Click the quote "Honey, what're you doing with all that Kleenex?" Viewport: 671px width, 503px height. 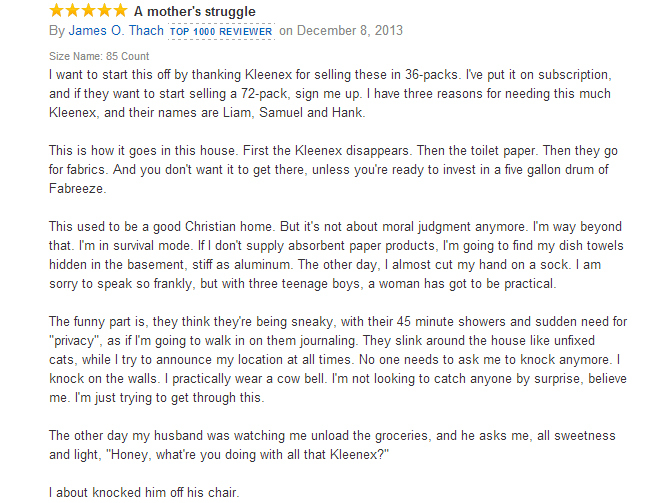(250, 455)
